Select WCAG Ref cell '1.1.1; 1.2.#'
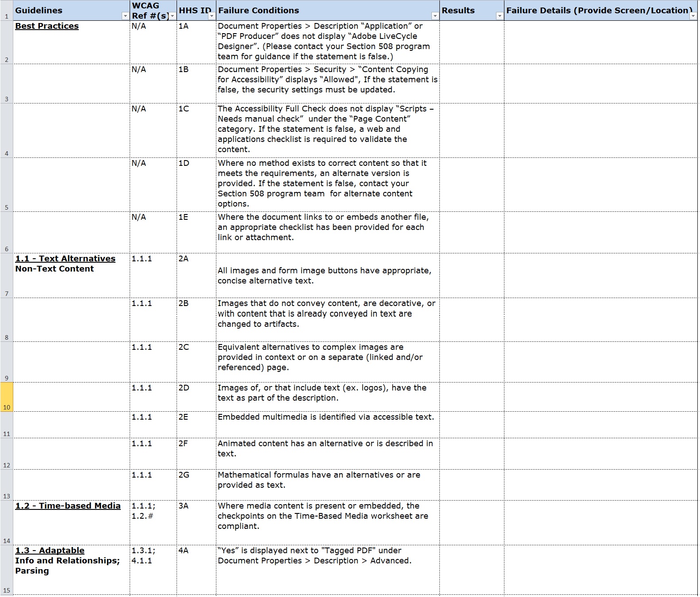 pyautogui.click(x=153, y=523)
